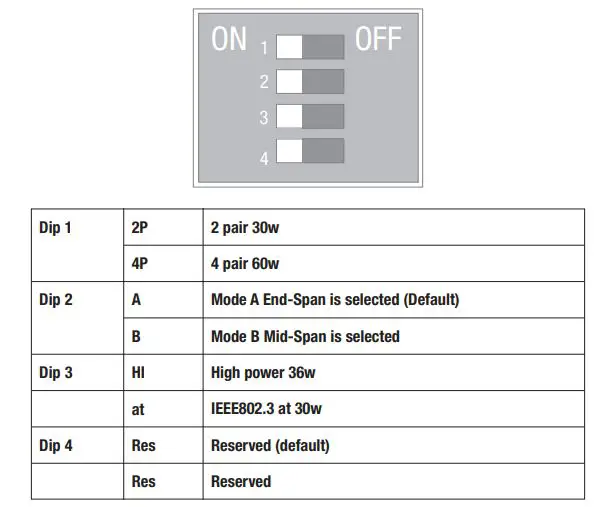Select the Dip 4 row header
Image resolution: width=608 pixels, height=507 pixels.
[x=56, y=445]
